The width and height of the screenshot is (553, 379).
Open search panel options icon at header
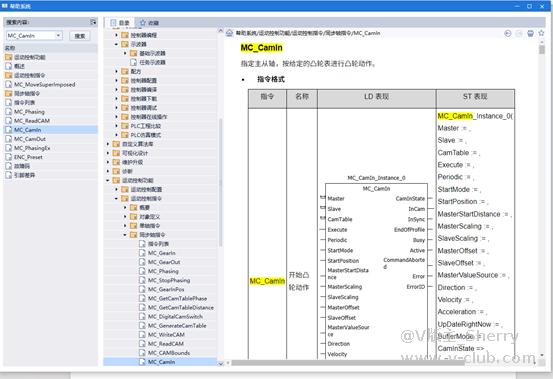point(93,22)
